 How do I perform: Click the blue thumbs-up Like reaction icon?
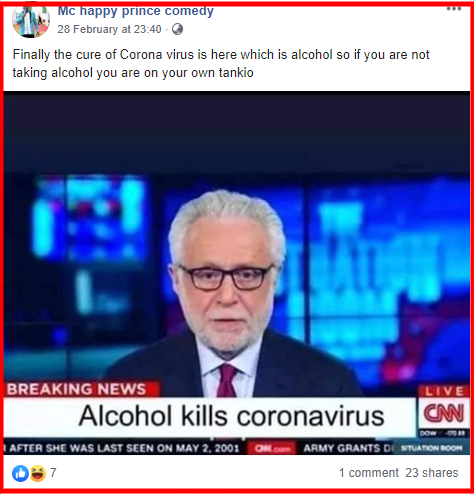pos(20,473)
